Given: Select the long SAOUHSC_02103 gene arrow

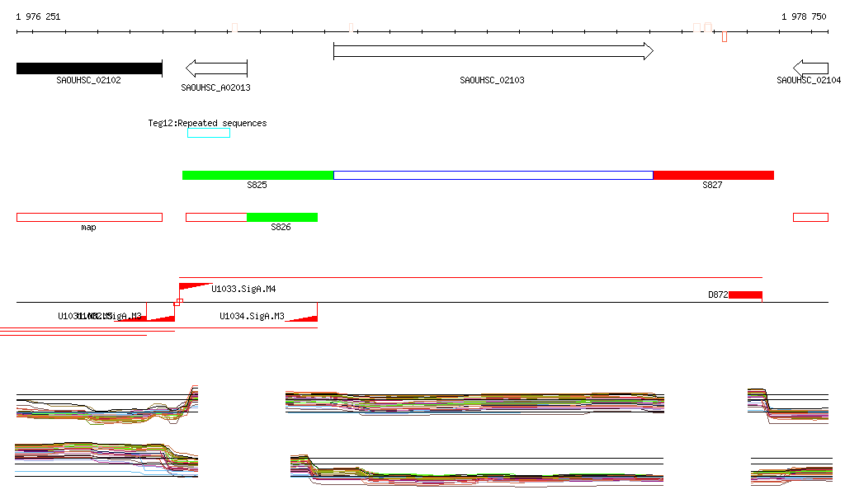Looking at the screenshot, I should (x=493, y=51).
